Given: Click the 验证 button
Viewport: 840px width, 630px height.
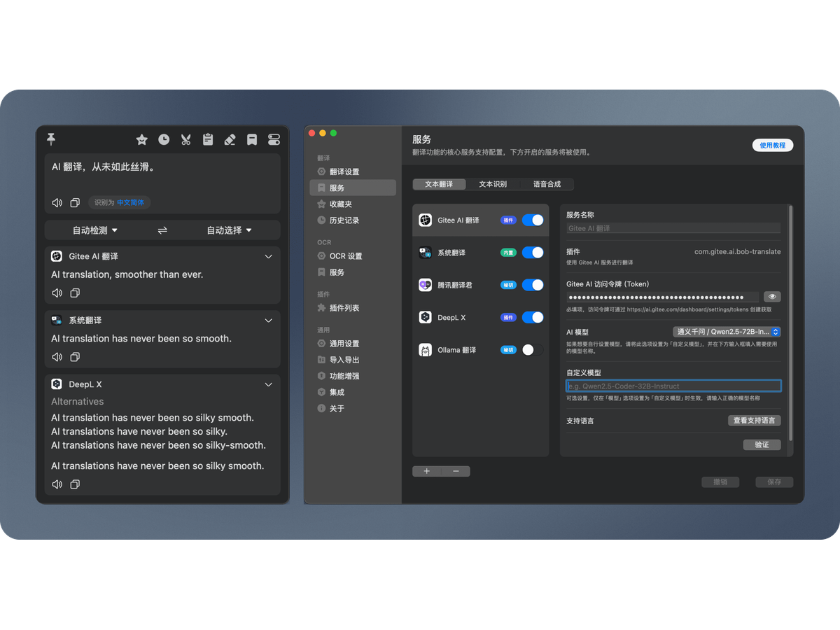Looking at the screenshot, I should point(762,444).
